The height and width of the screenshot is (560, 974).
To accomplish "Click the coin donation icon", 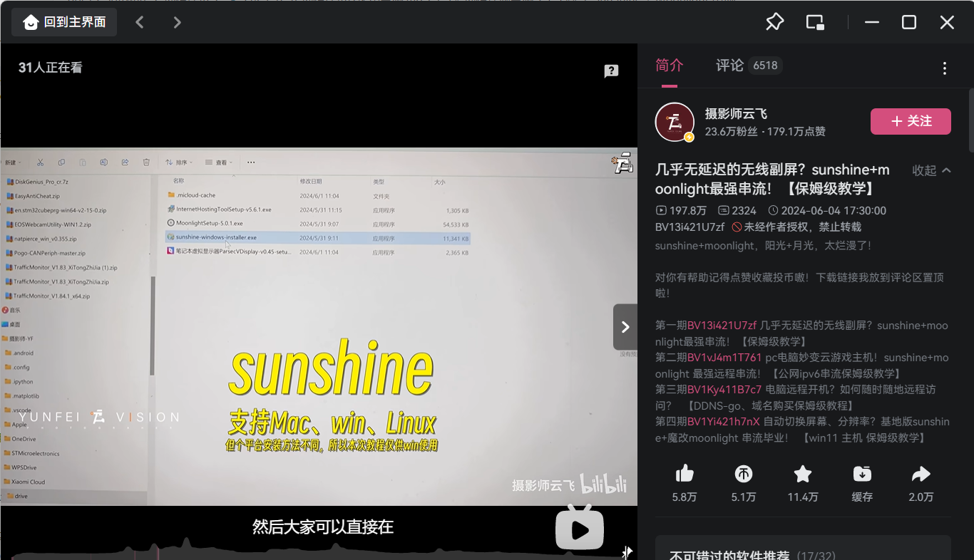I will 744,475.
